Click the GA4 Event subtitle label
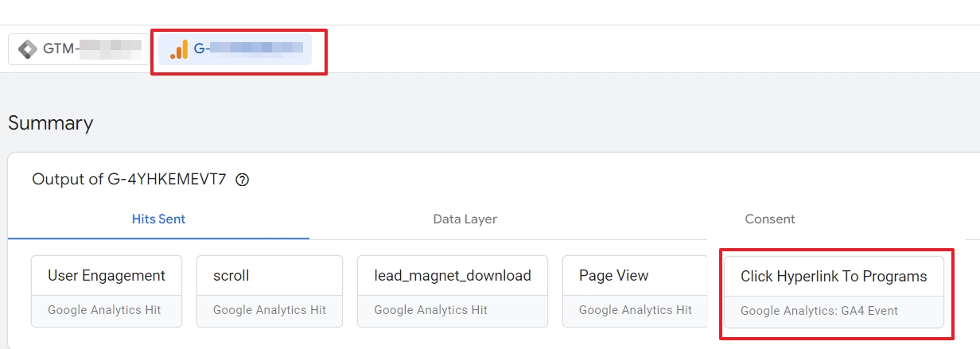The height and width of the screenshot is (349, 980). (819, 311)
